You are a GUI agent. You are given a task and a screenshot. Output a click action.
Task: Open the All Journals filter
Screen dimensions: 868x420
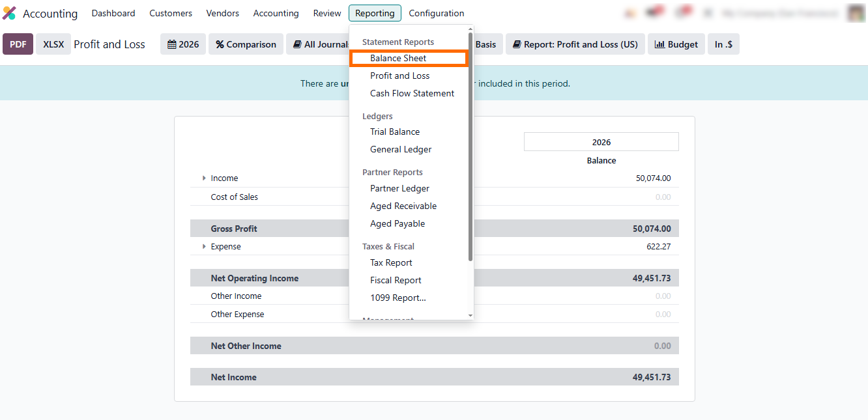pos(319,44)
